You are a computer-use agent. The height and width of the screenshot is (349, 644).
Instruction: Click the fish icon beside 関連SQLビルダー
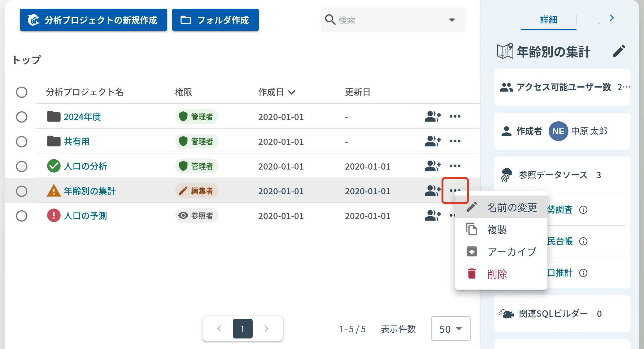(507, 314)
